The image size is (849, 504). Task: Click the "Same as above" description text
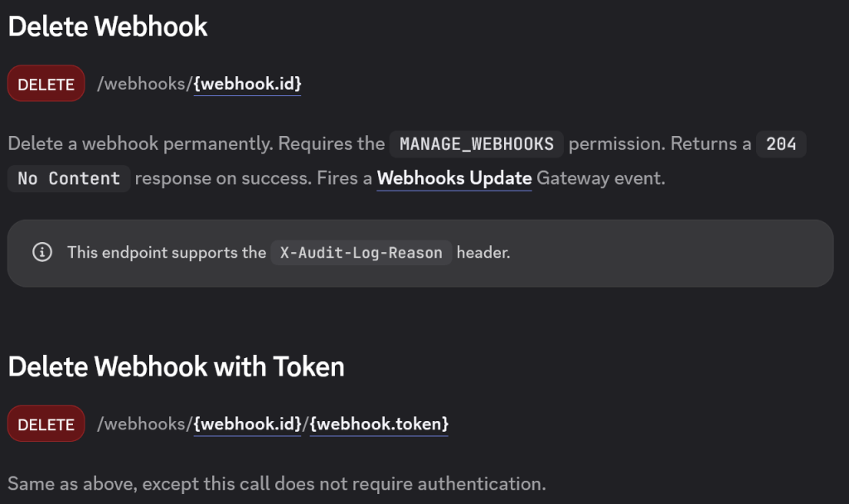coord(277,483)
